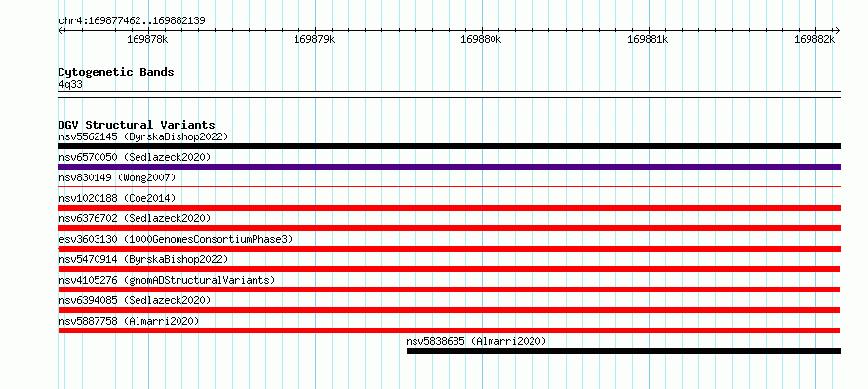Click the red esv3603130 variant bar
The height and width of the screenshot is (389, 868).
tap(449, 249)
